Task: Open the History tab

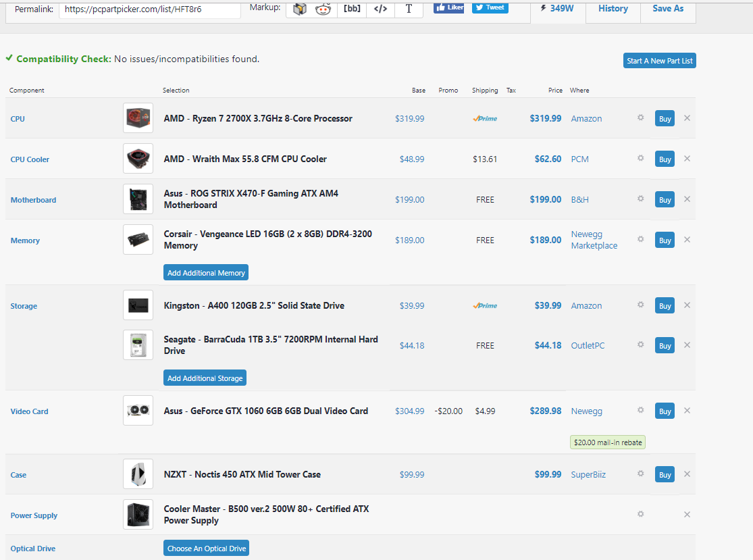Action: click(x=613, y=9)
